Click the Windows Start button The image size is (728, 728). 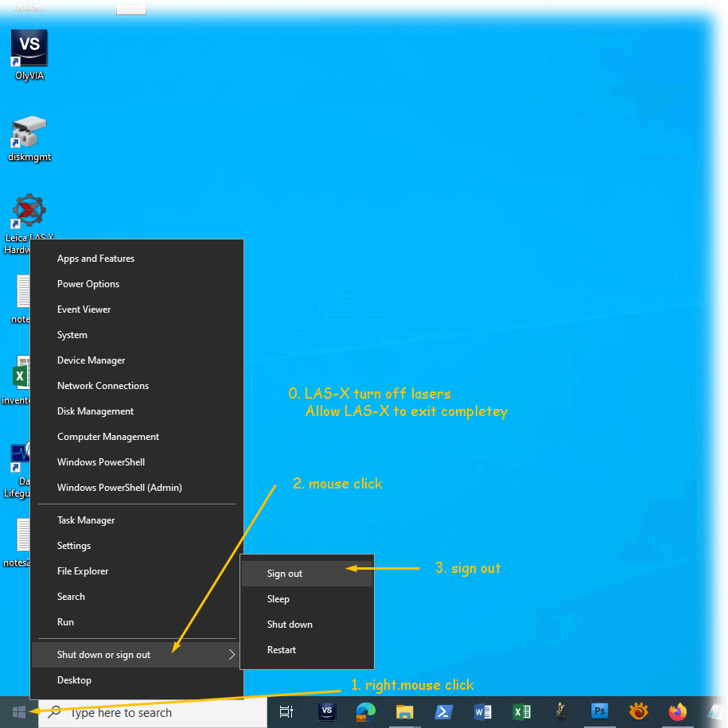(19, 712)
